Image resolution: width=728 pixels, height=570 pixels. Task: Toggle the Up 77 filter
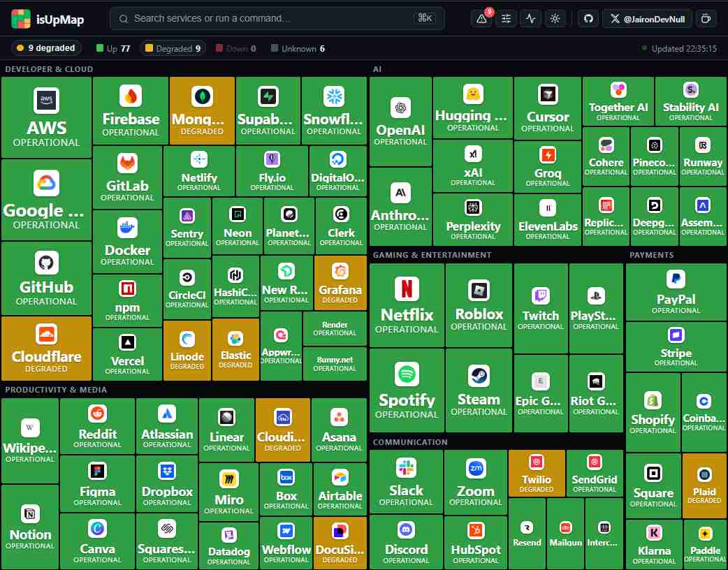point(113,49)
